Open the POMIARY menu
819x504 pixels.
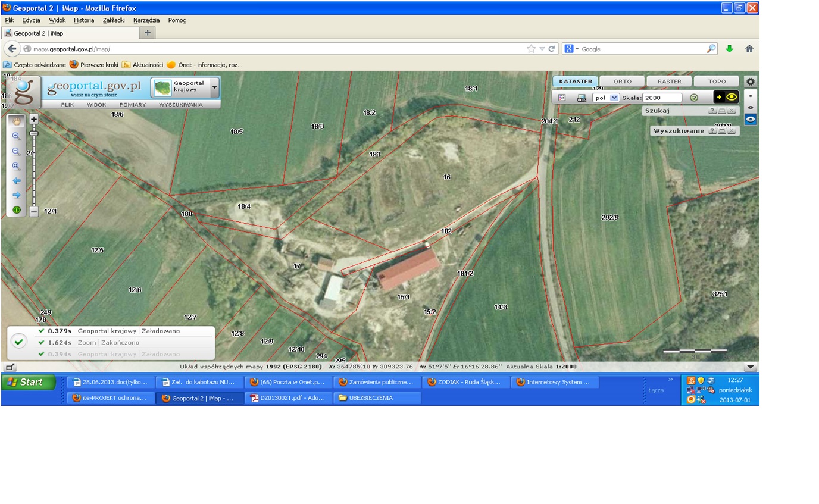[x=132, y=105]
